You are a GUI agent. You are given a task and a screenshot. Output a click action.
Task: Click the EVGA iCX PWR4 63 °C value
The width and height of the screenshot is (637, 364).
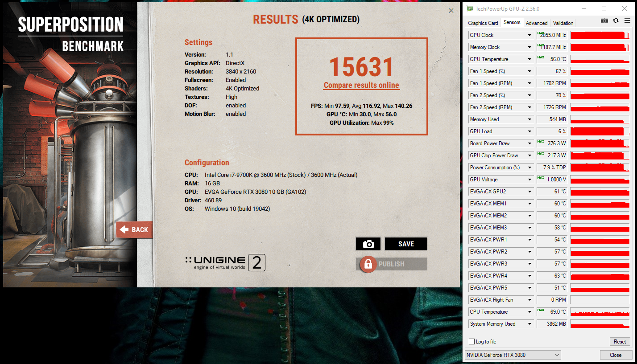click(552, 276)
